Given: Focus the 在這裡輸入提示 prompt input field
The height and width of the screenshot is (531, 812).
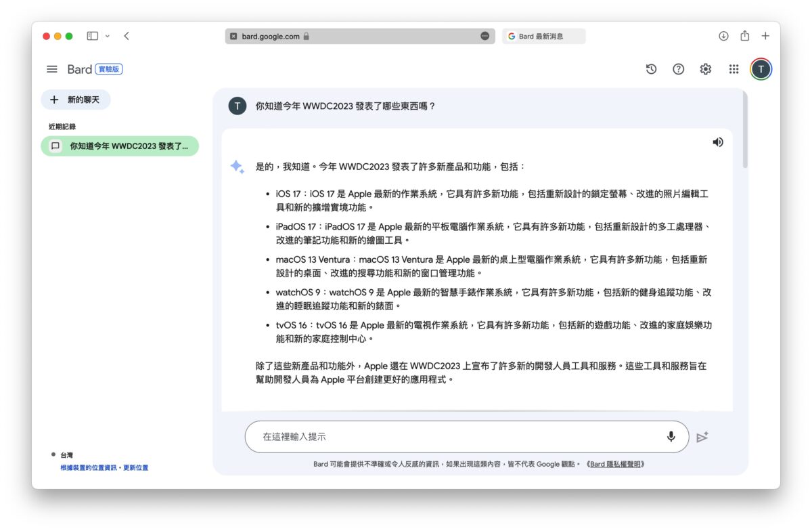Looking at the screenshot, I should point(467,437).
